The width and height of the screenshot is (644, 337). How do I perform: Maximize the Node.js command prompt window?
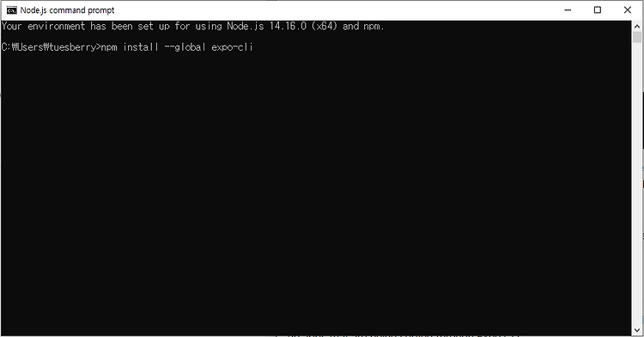(x=598, y=10)
